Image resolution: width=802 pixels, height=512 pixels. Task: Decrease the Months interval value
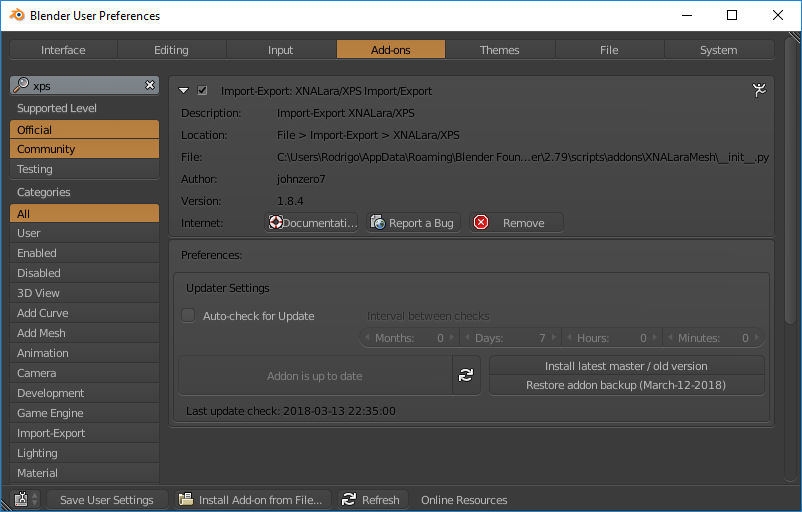tap(366, 338)
